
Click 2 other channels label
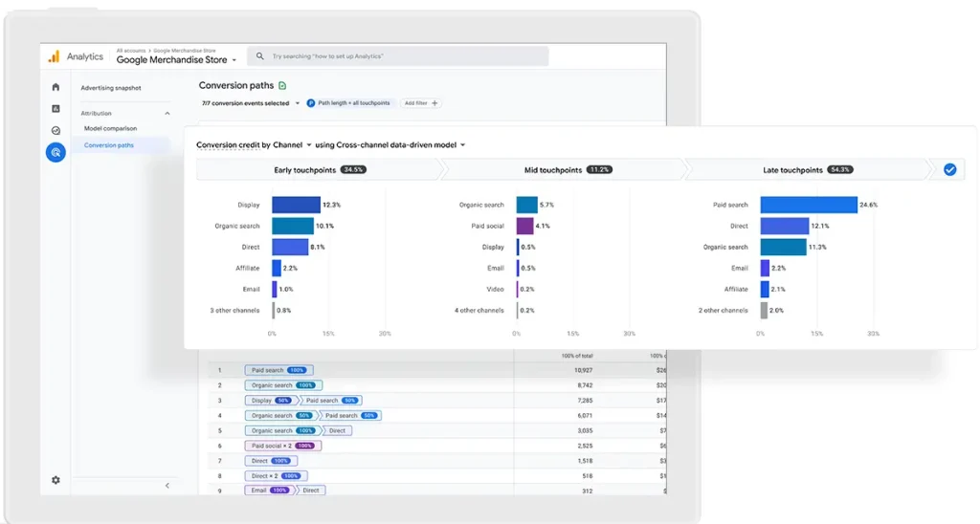tap(724, 311)
